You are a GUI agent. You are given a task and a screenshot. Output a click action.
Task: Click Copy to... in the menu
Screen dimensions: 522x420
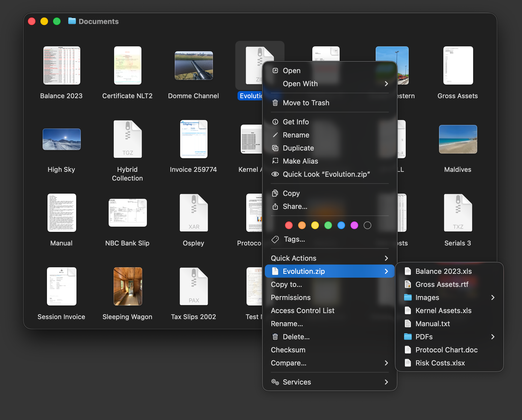(x=286, y=284)
